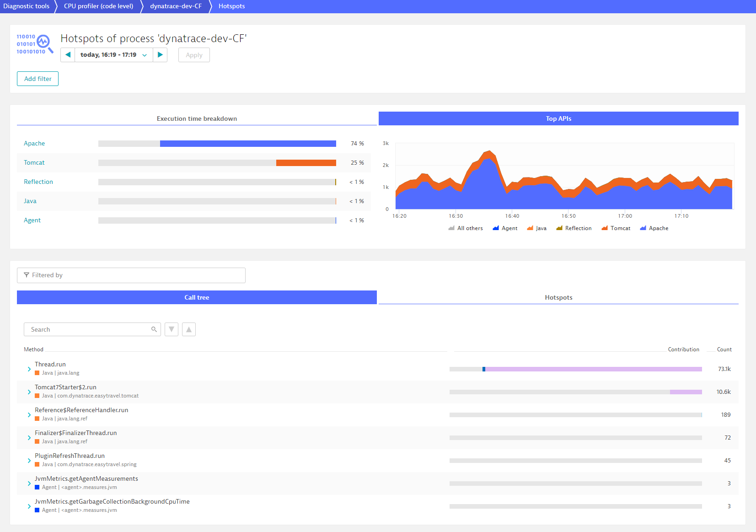The image size is (756, 532).
Task: Focus the Filtered by input field
Action: [131, 275]
